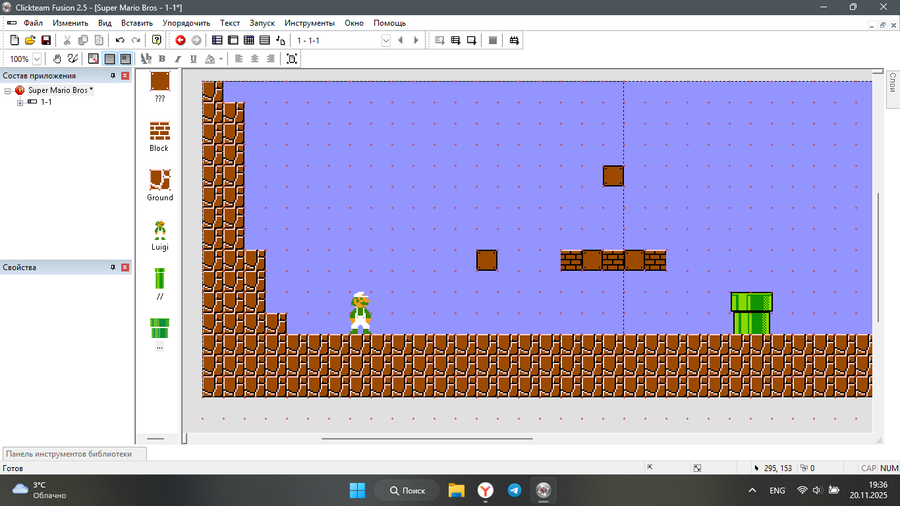The height and width of the screenshot is (506, 900).
Task: Open the Файл menu
Action: click(x=33, y=23)
